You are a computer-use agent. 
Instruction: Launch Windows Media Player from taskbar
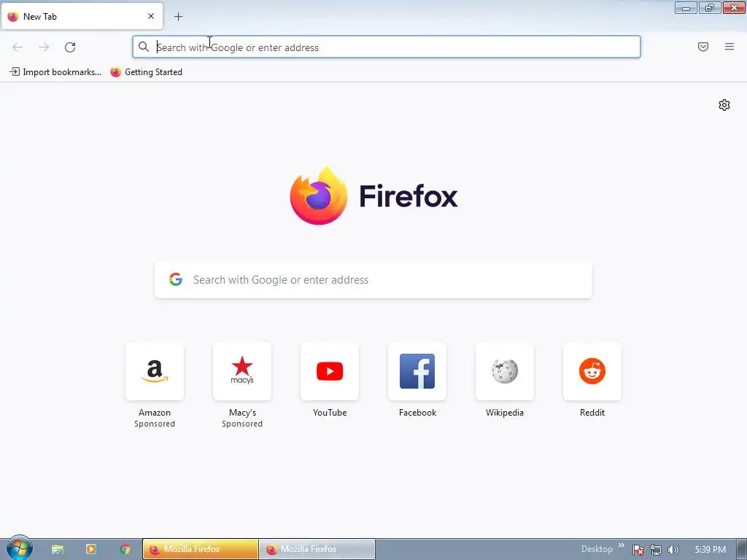pyautogui.click(x=91, y=549)
